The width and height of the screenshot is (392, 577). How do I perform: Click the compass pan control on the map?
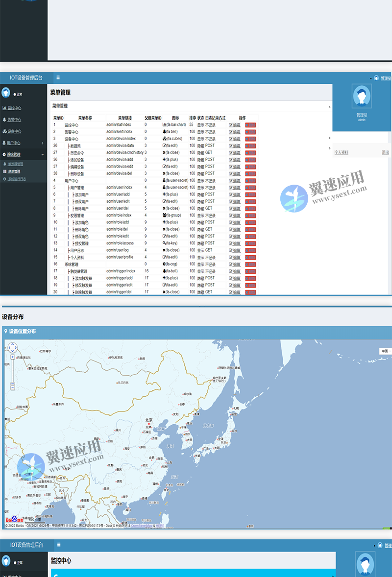pyautogui.click(x=13, y=348)
